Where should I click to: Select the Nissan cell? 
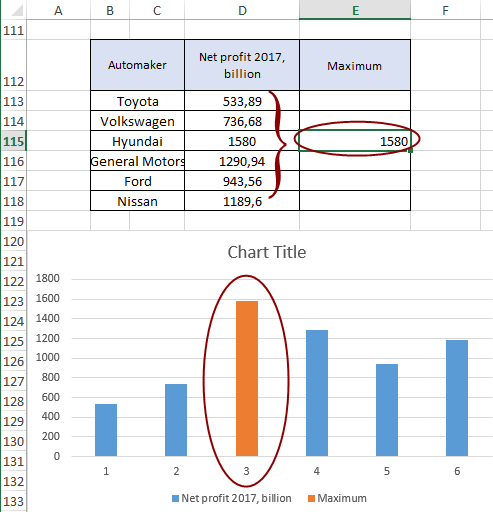pyautogui.click(x=137, y=201)
